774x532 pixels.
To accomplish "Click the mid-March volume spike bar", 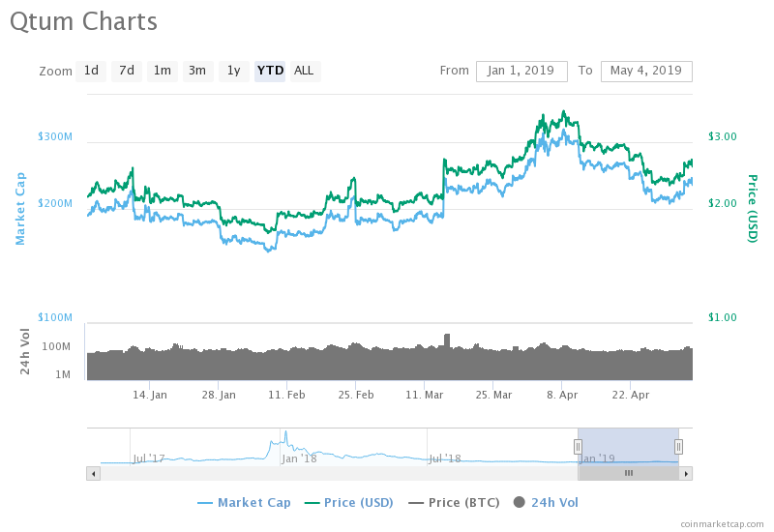I will pos(447,356).
